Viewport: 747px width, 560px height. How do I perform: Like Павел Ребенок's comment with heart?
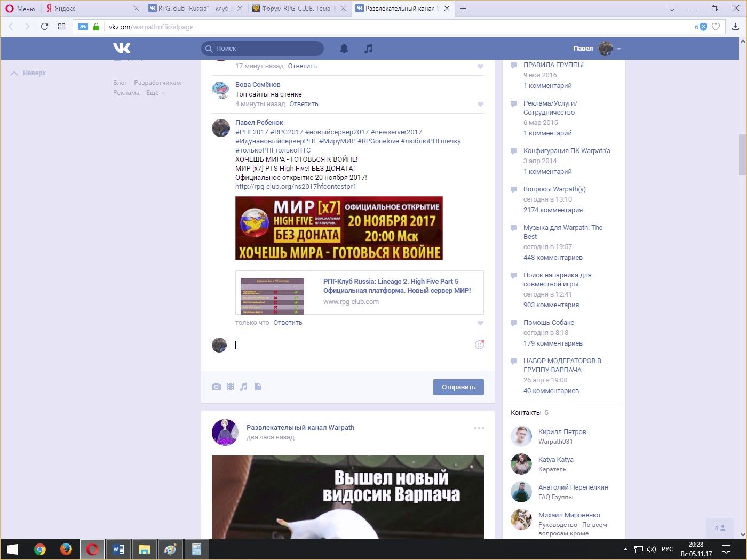[x=480, y=323]
